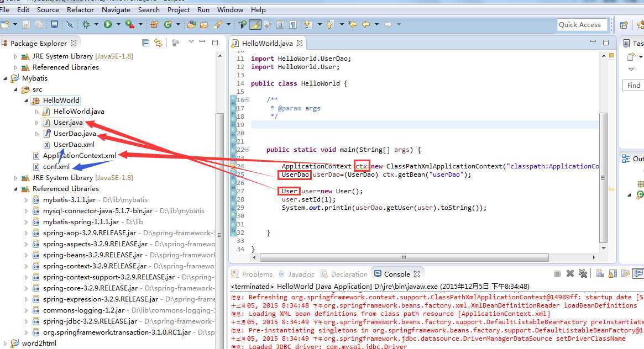Screen dimensions: 644x349
Task: Expand the mybatis-3.1.1.jar node
Action: click(26, 200)
